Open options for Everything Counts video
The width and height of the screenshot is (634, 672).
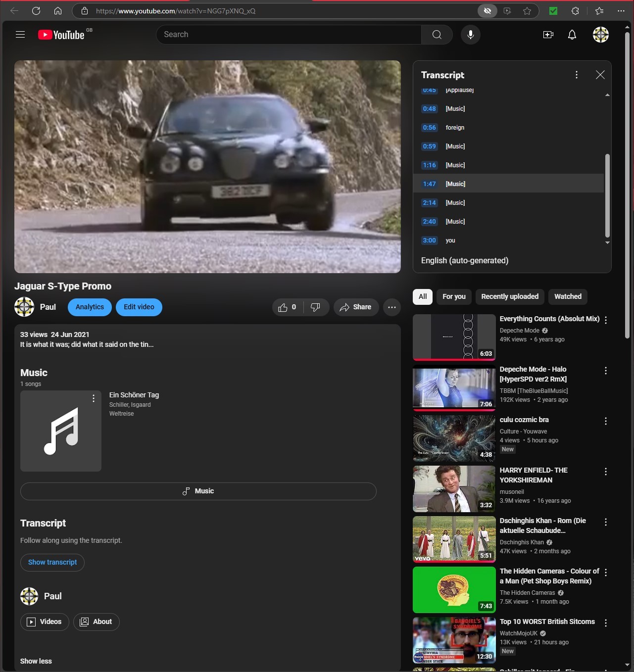[606, 320]
